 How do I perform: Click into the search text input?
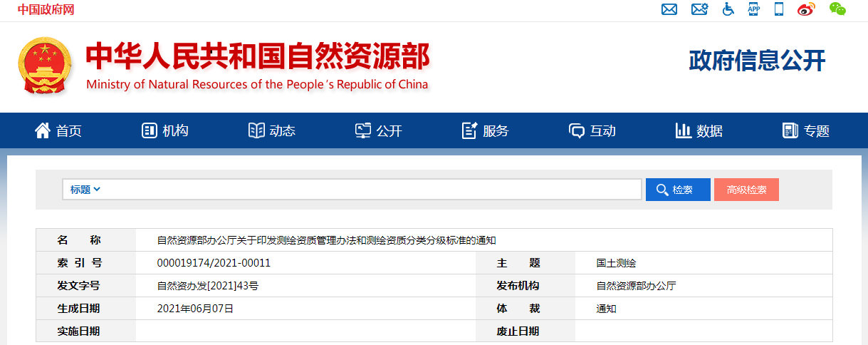tap(373, 190)
